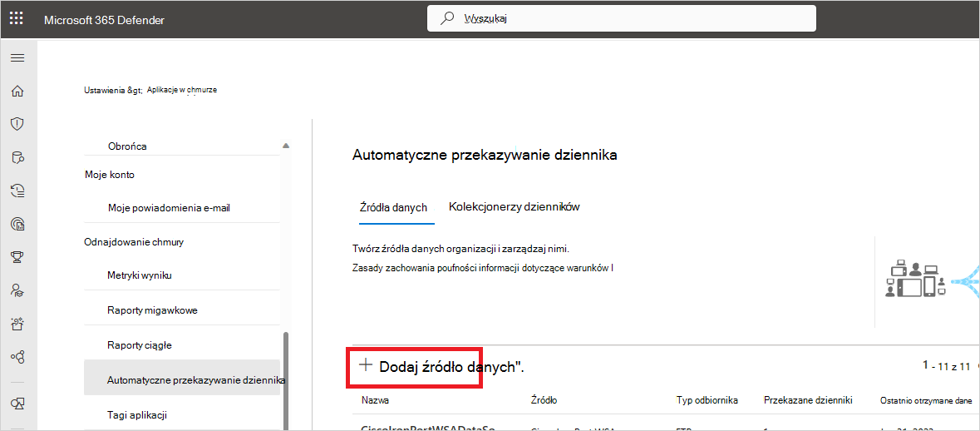Click the Microsoft 365 Defender title
Screen dimensions: 980x431
pos(105,20)
